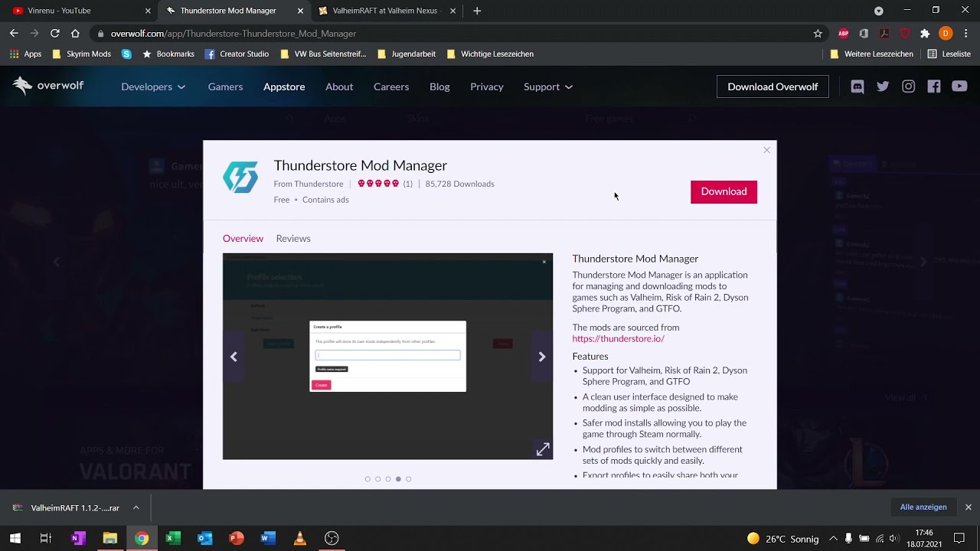
Task: Open the thunderstore.io link
Action: 618,338
